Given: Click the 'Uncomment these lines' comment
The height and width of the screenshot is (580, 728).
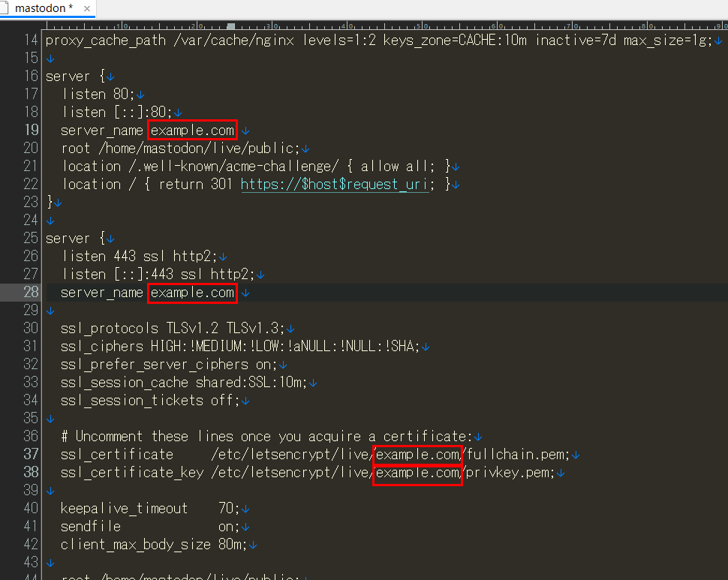Looking at the screenshot, I should tap(267, 437).
